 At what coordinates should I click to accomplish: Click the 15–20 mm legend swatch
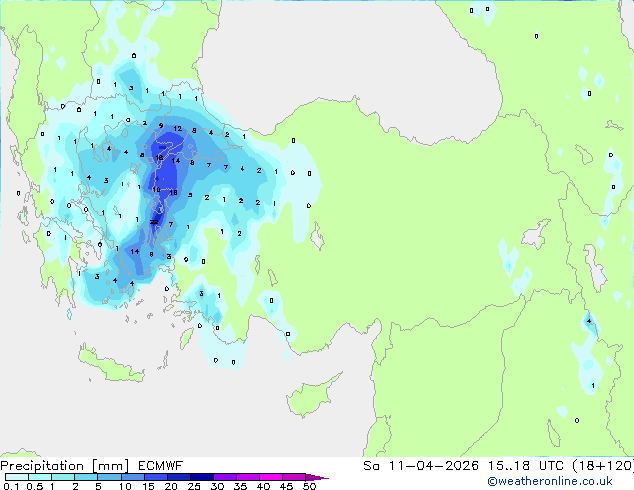point(155,477)
